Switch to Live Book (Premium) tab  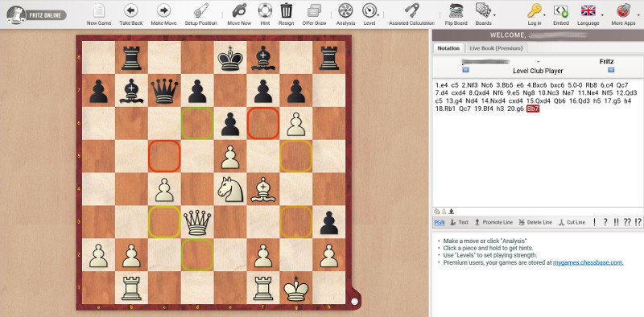pos(496,48)
